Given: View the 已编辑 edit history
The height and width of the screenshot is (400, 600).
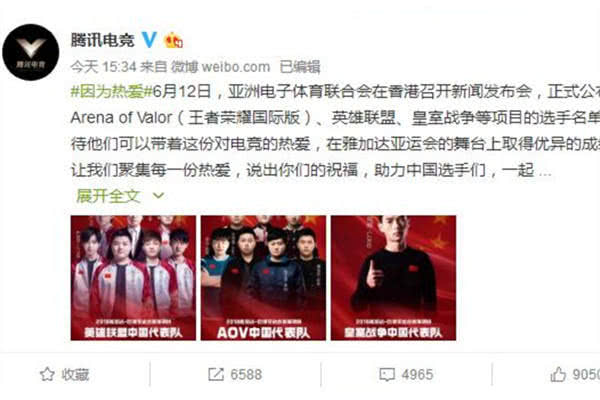Looking at the screenshot, I should [x=300, y=67].
